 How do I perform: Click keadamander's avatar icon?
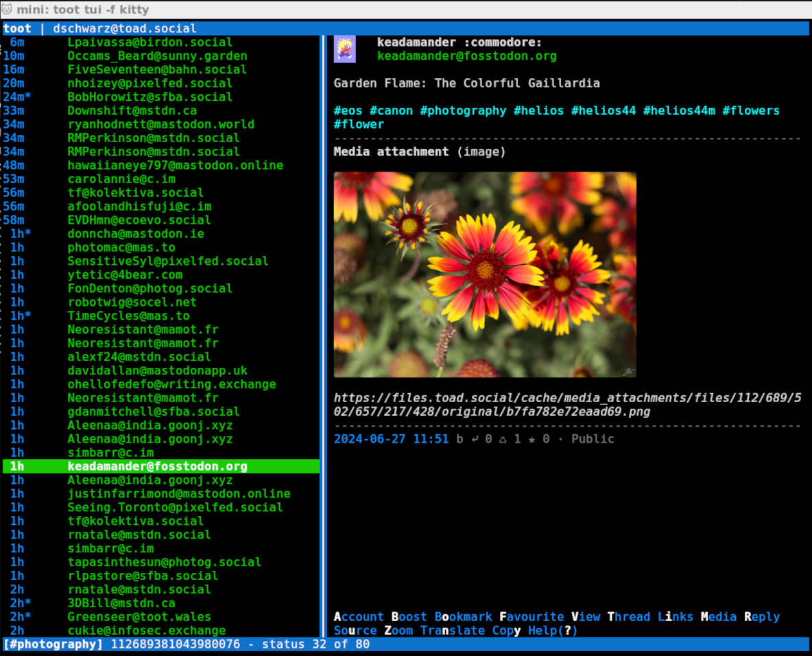coord(344,49)
